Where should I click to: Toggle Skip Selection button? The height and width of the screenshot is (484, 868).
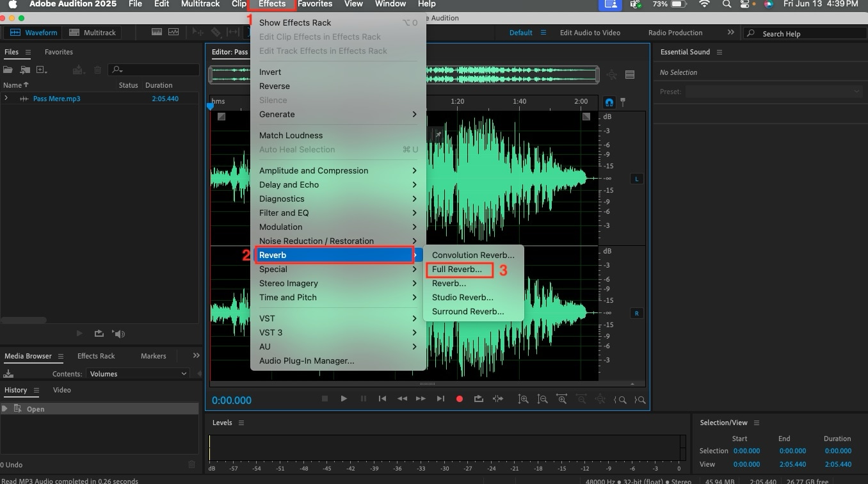[497, 399]
